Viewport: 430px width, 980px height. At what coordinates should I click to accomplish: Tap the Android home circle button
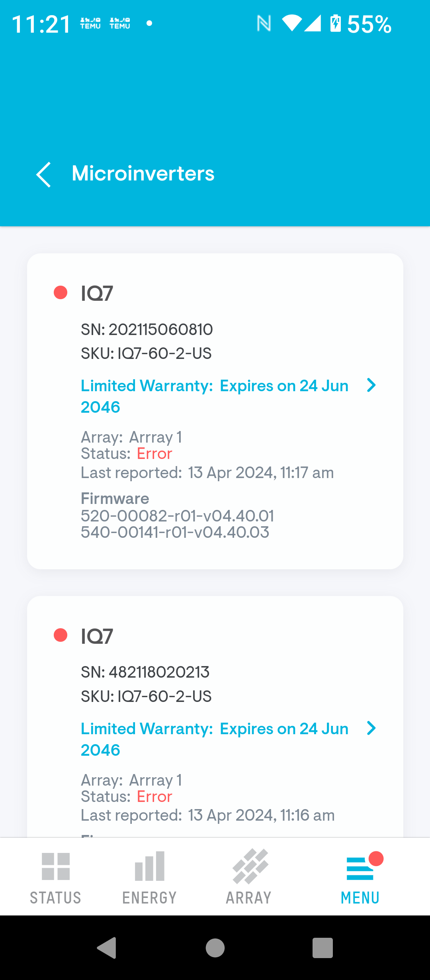point(215,947)
